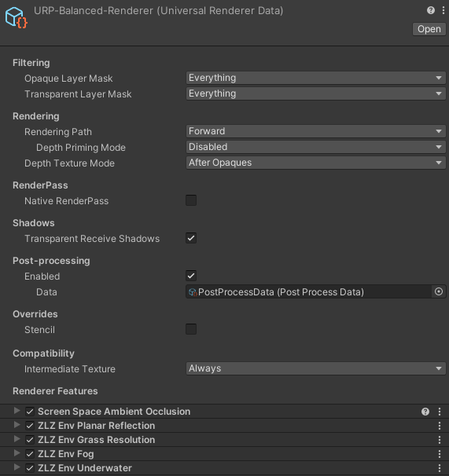Click the 'Rendering Path' label
This screenshot has width=449, height=476.
pyautogui.click(x=58, y=132)
